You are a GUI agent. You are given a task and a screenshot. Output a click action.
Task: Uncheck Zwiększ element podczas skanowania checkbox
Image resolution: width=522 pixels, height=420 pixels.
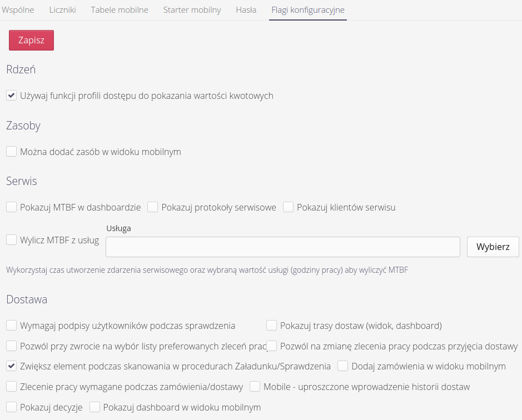point(11,366)
